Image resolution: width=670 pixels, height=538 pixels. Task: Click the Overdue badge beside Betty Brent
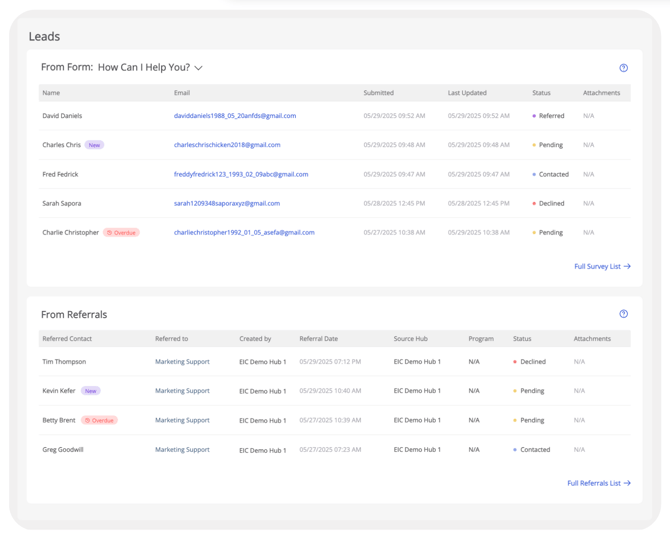coord(100,420)
